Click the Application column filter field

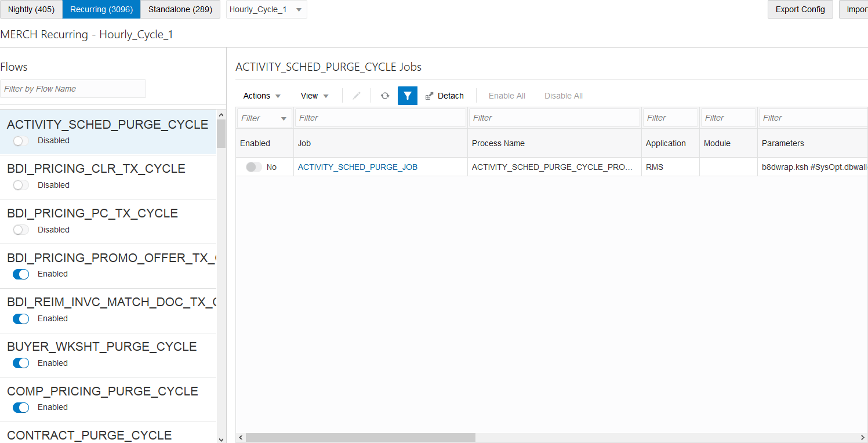[671, 118]
